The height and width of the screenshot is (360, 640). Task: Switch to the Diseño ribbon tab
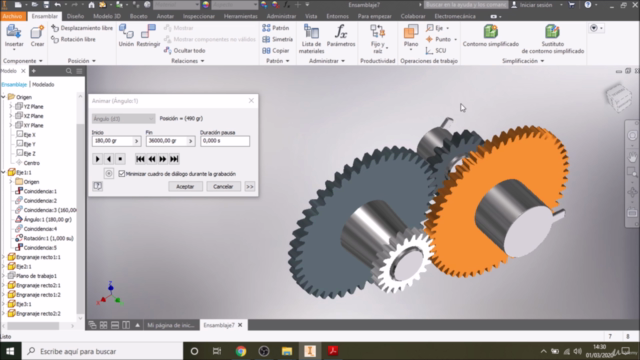(x=75, y=16)
